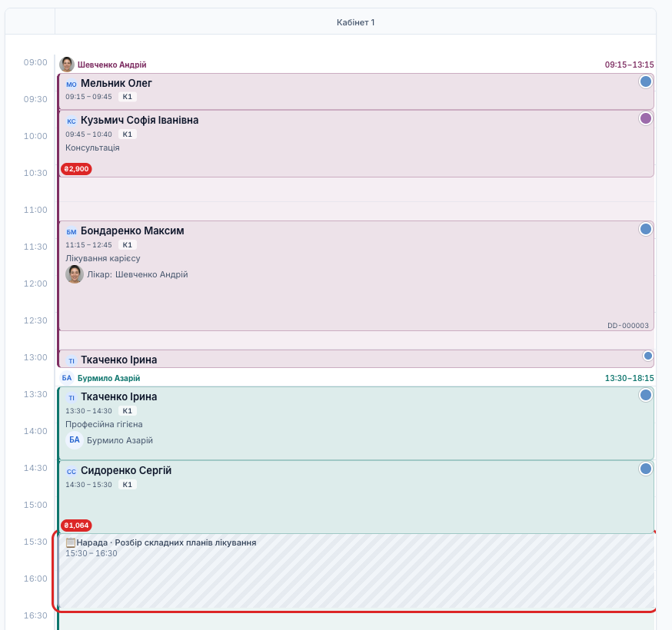The height and width of the screenshot is (630, 672).
Task: Click the БМ initials badge beside Бондаренко Максим
Action: click(x=72, y=232)
